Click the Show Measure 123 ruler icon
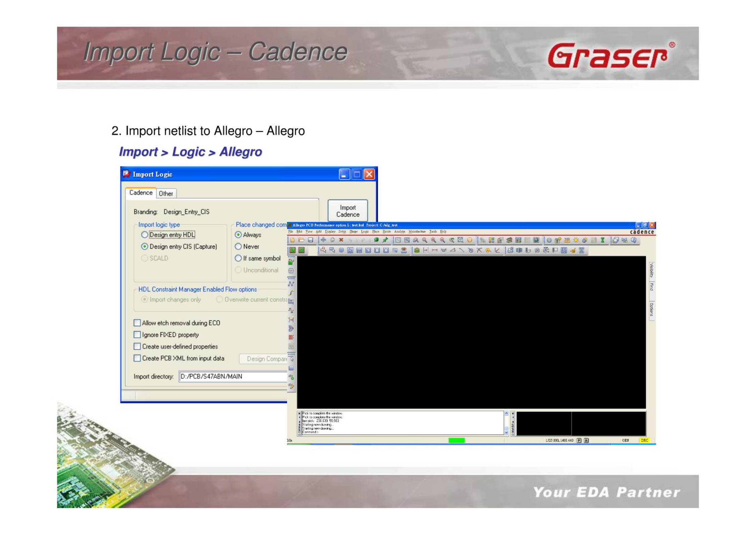 (x=567, y=240)
